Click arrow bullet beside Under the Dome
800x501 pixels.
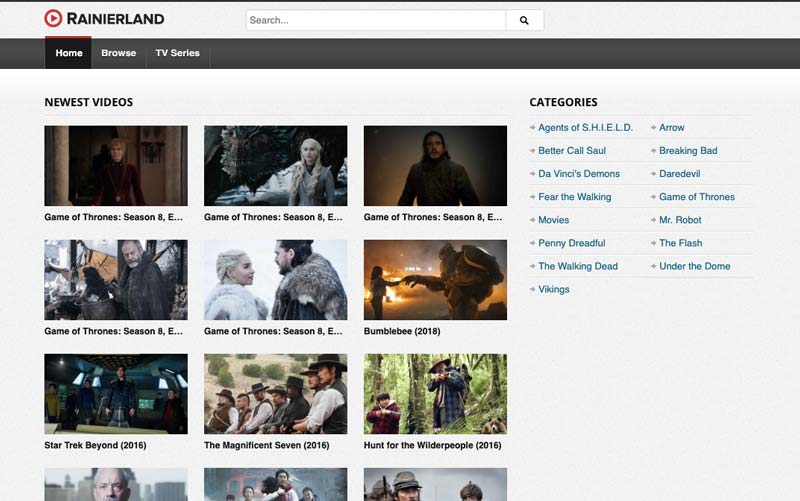[x=654, y=266]
